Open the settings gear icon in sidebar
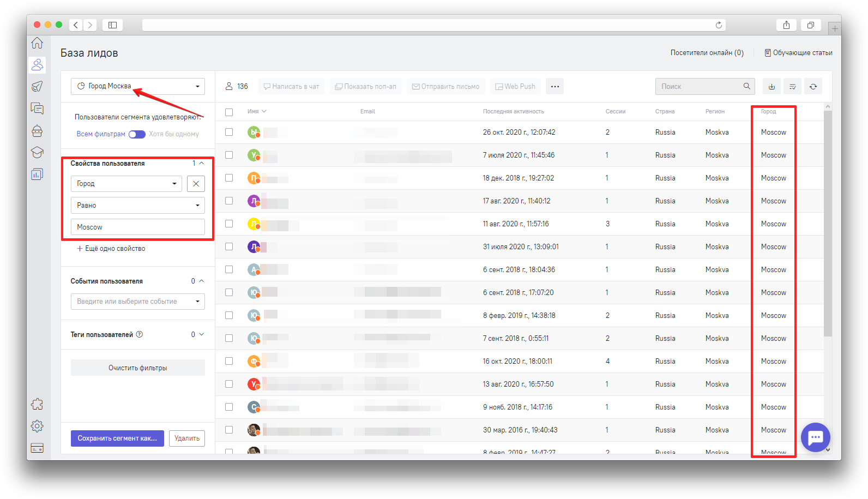 point(37,426)
